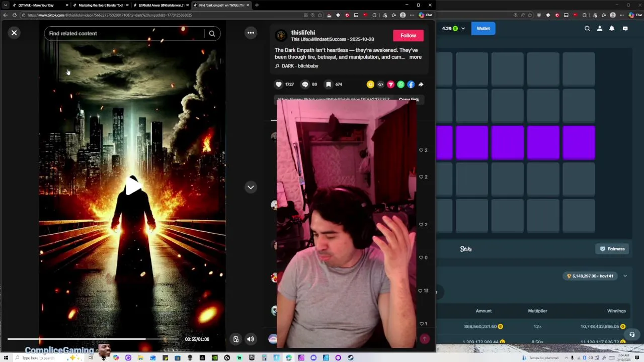Click the Multiplier column header
This screenshot has height=362, width=644.
pos(537,311)
